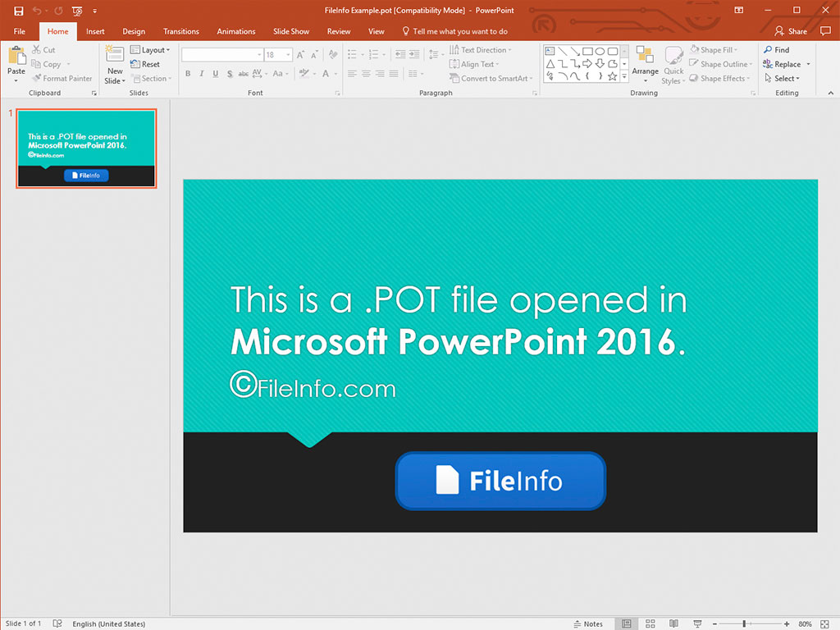
Task: Select the rectangle shape in the shapes gallery
Action: pyautogui.click(x=587, y=52)
